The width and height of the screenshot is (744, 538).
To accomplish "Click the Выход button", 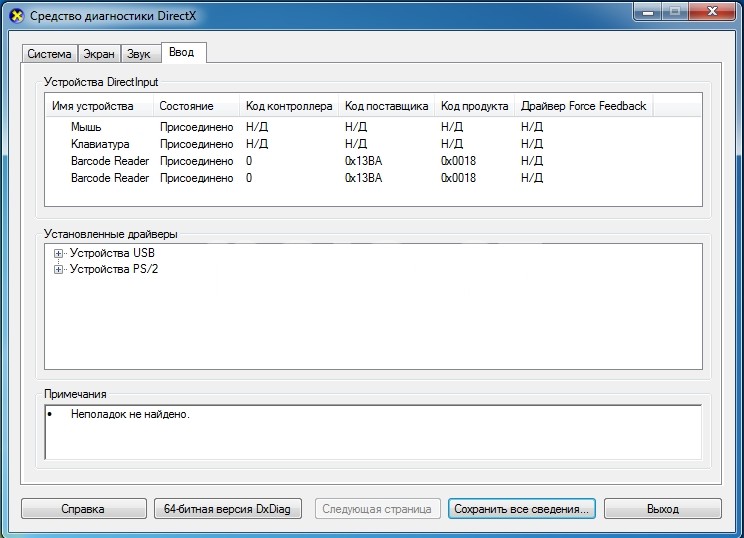I will (x=662, y=509).
